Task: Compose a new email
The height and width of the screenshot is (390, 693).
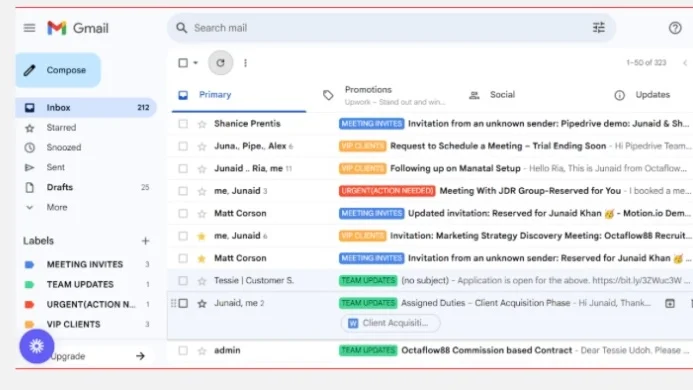Action: pyautogui.click(x=58, y=70)
